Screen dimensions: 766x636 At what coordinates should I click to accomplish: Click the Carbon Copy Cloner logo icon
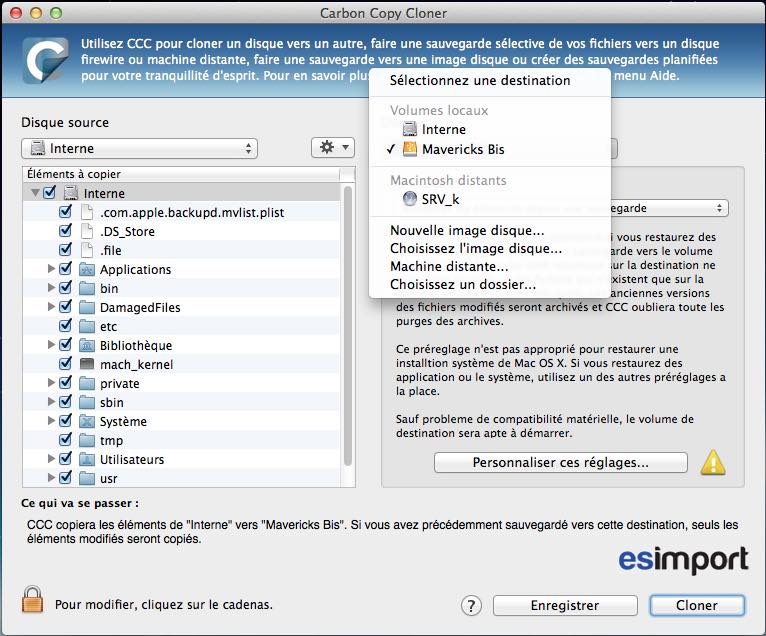click(x=45, y=63)
